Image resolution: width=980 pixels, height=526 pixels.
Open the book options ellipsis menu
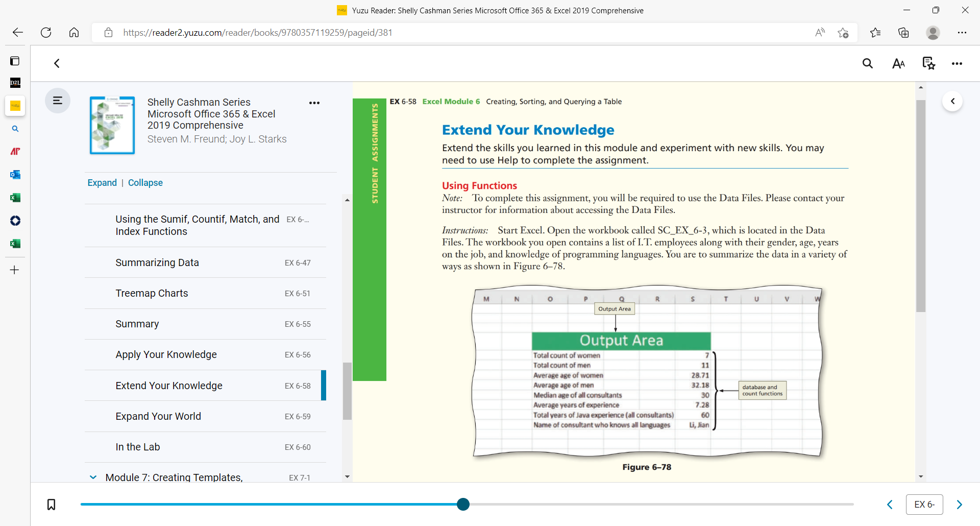(314, 103)
